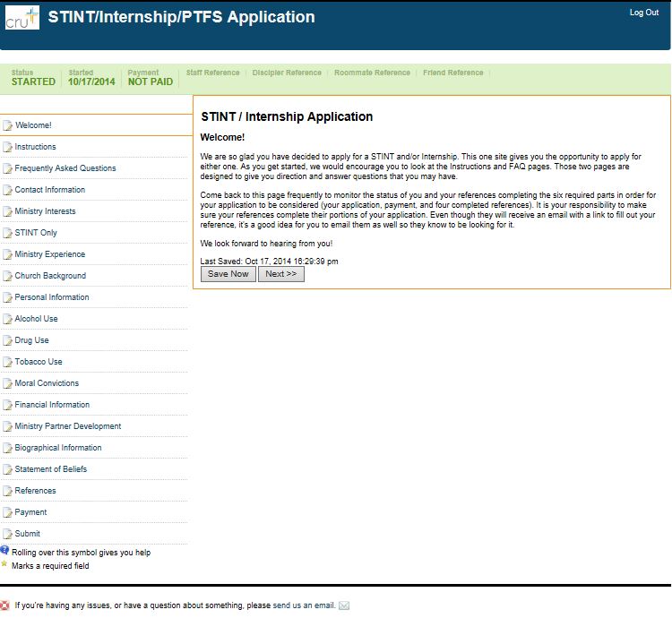Screen dimensions: 672x618
Task: Open Tobacco Use section
Action: pyautogui.click(x=39, y=362)
